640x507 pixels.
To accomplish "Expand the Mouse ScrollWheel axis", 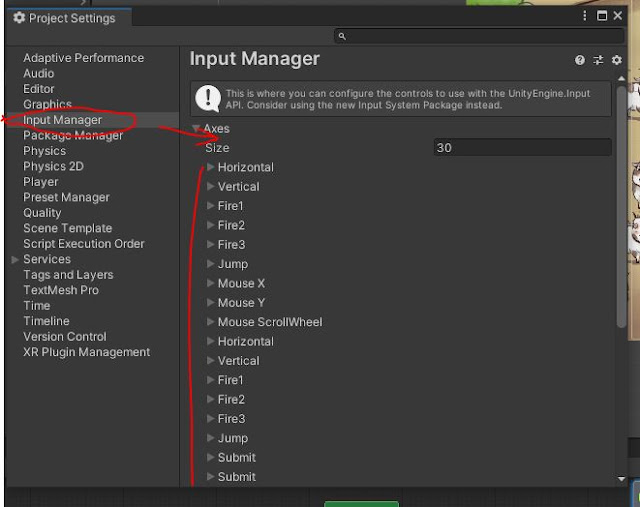I will 210,322.
